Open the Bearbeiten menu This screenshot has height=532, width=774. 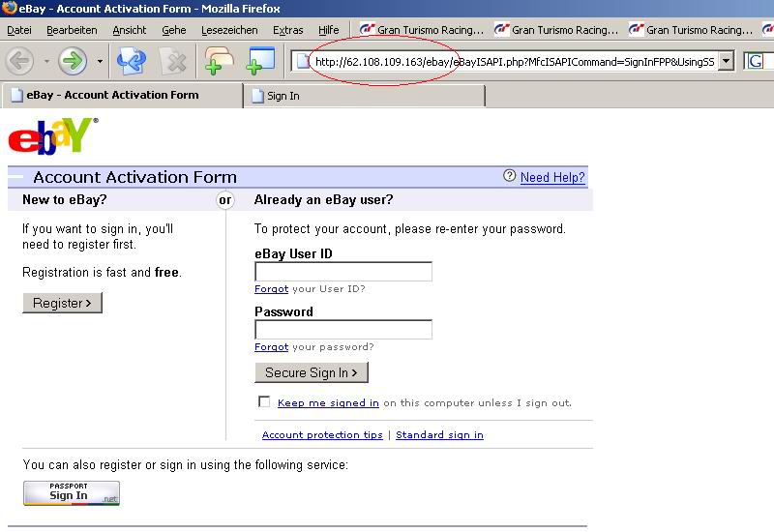72,30
